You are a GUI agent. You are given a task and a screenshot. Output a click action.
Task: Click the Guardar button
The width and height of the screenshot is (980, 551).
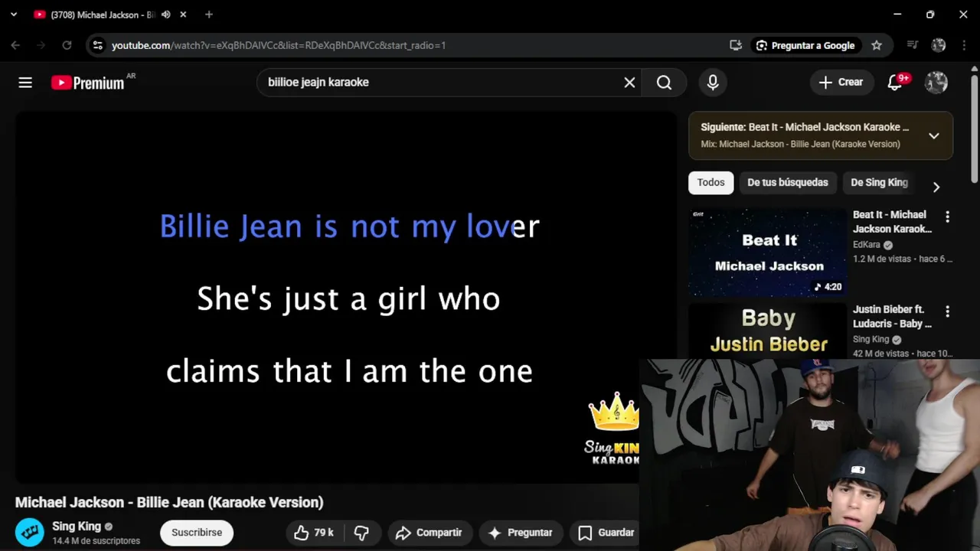606,533
